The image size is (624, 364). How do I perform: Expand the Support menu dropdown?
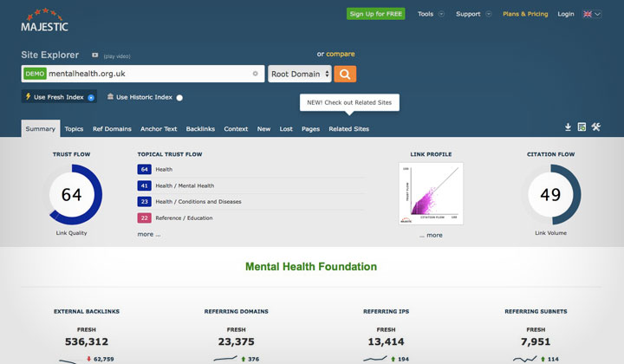point(473,14)
